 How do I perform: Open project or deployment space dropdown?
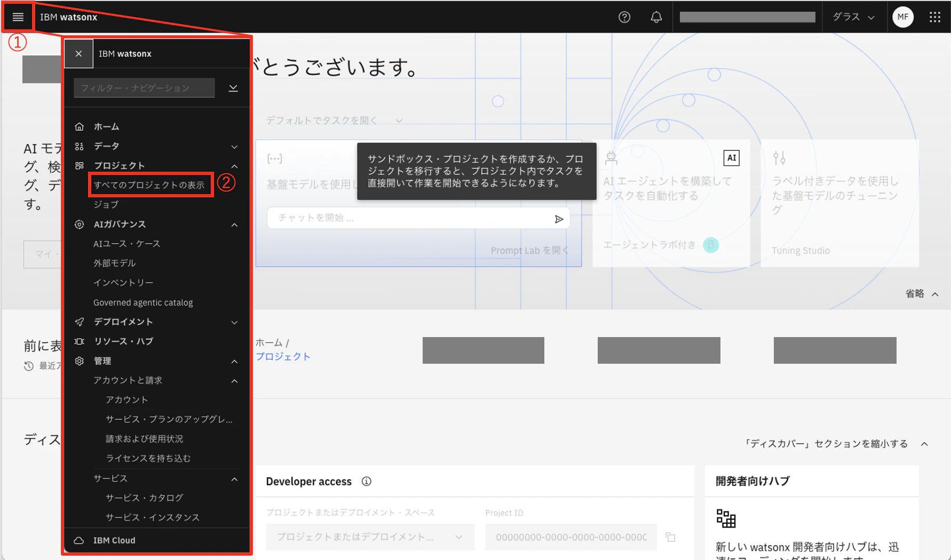(370, 537)
